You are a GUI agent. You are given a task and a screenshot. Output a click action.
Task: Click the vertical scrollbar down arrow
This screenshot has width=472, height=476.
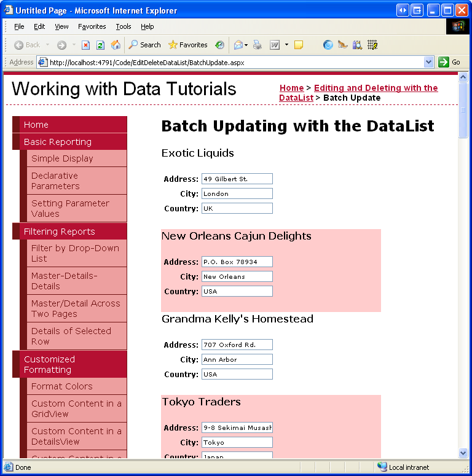(x=463, y=453)
